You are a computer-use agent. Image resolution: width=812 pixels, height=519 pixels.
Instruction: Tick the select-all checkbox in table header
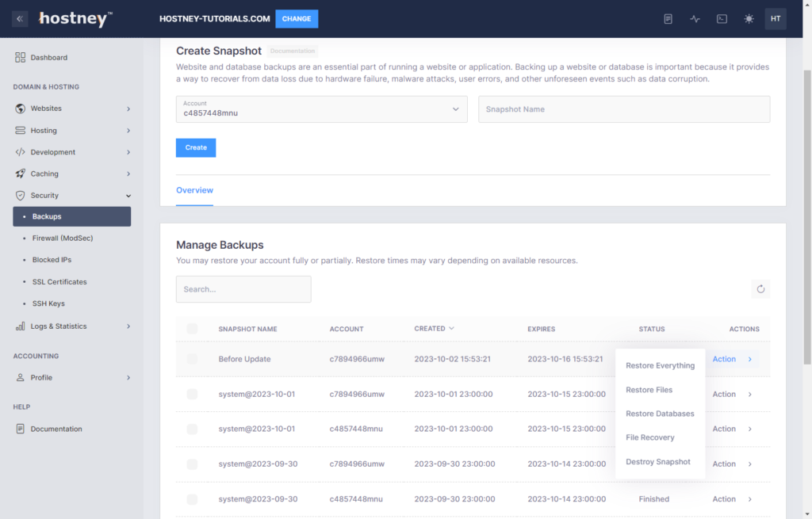(x=192, y=329)
